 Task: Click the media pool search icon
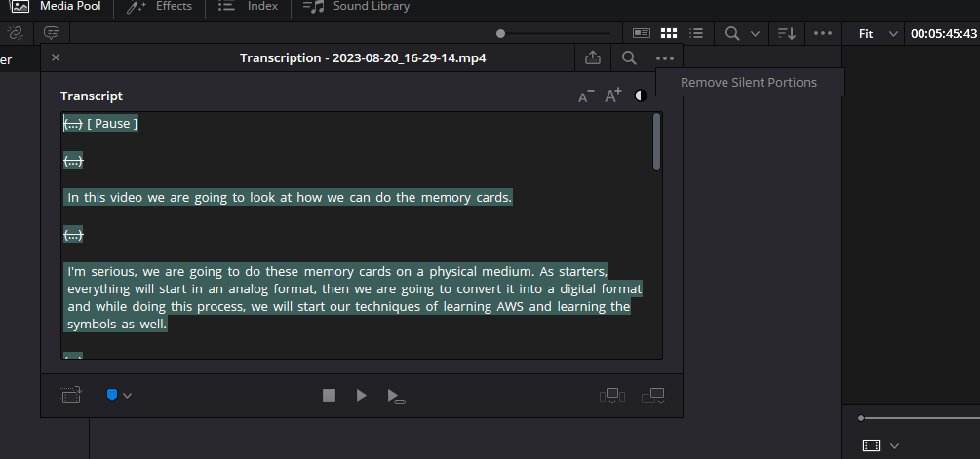732,34
